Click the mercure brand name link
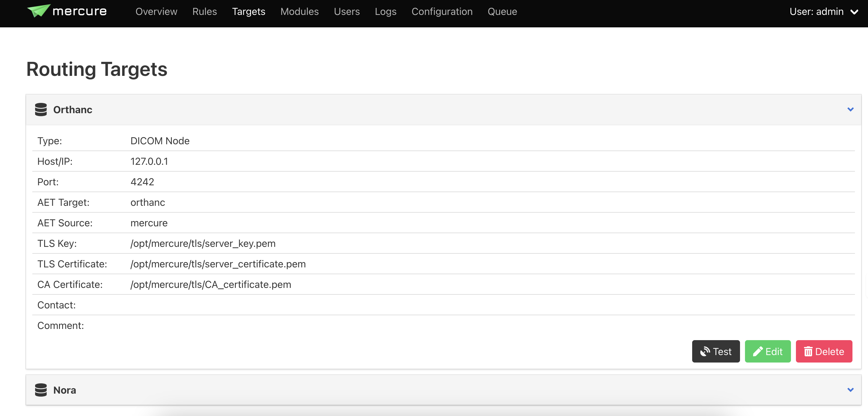This screenshot has height=416, width=868. 80,11
